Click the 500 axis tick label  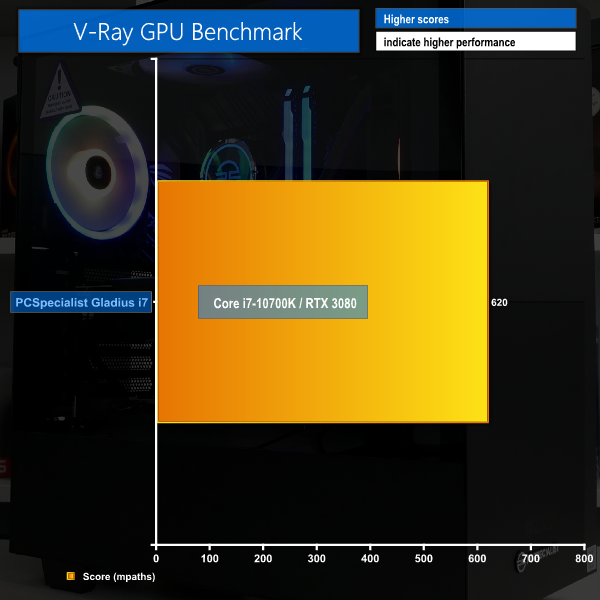click(424, 558)
